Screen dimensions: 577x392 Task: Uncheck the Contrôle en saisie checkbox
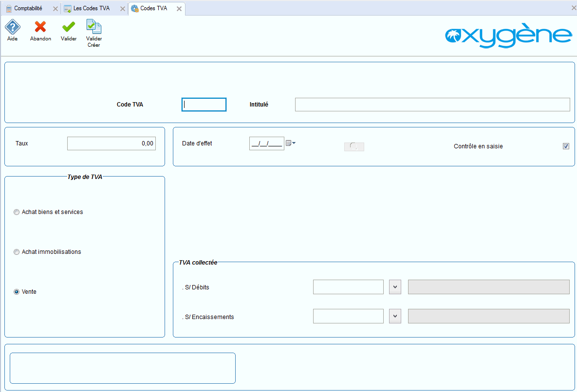coord(566,146)
